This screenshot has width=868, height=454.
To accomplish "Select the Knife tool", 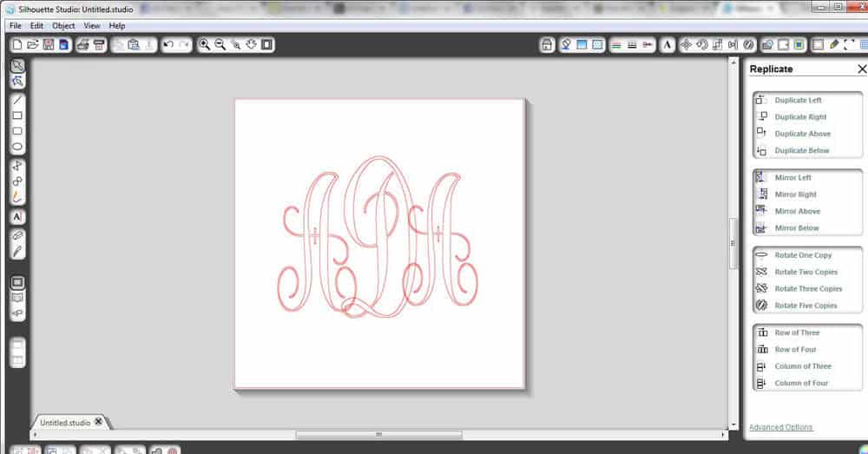I will point(17,252).
